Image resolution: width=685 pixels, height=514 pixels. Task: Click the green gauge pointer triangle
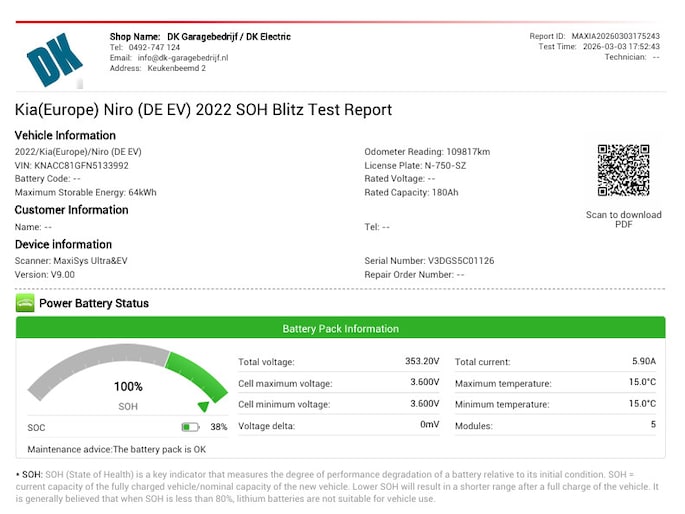pos(203,406)
